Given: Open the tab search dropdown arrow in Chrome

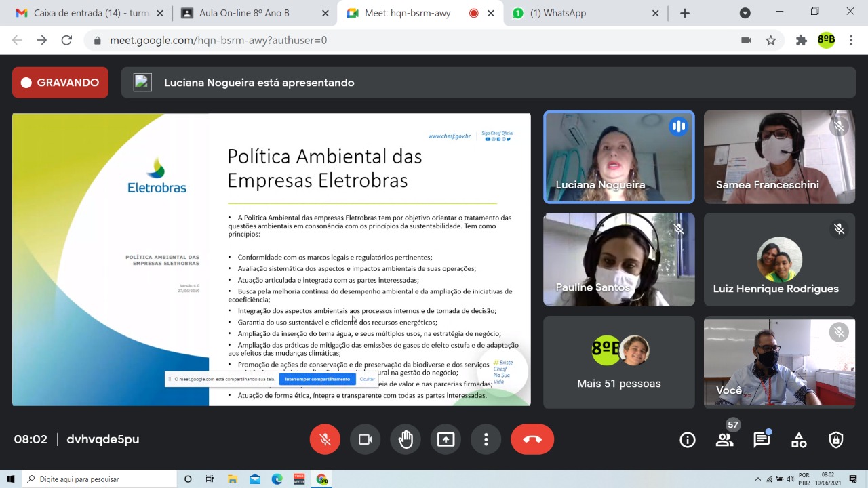Looking at the screenshot, I should pos(745,13).
